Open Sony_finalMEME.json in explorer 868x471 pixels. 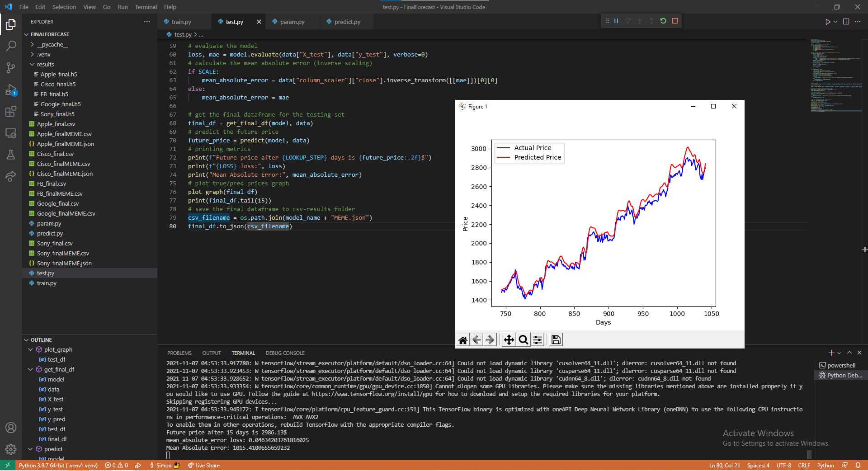[64, 263]
